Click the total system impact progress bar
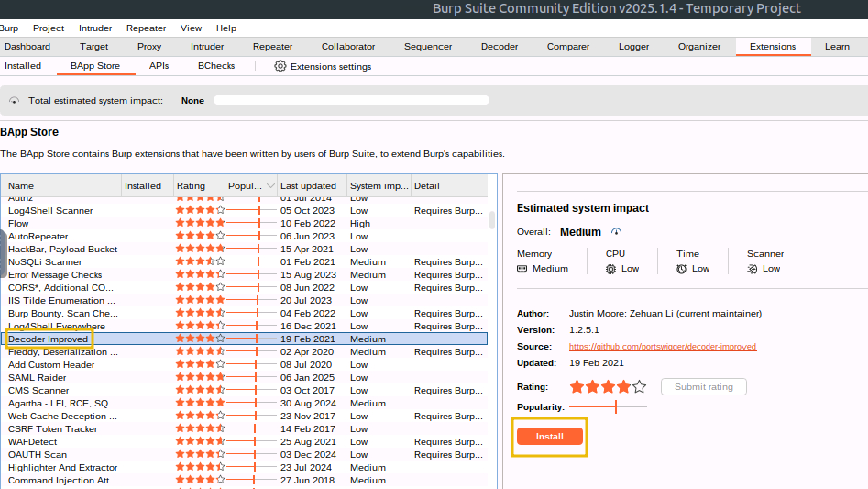Viewport: 868px width, 489px height. tap(352, 100)
